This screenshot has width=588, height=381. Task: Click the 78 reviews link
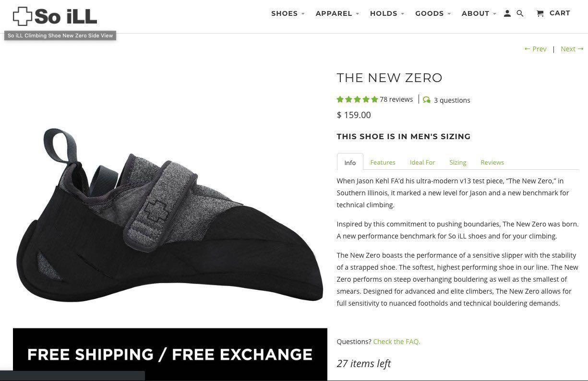396,99
